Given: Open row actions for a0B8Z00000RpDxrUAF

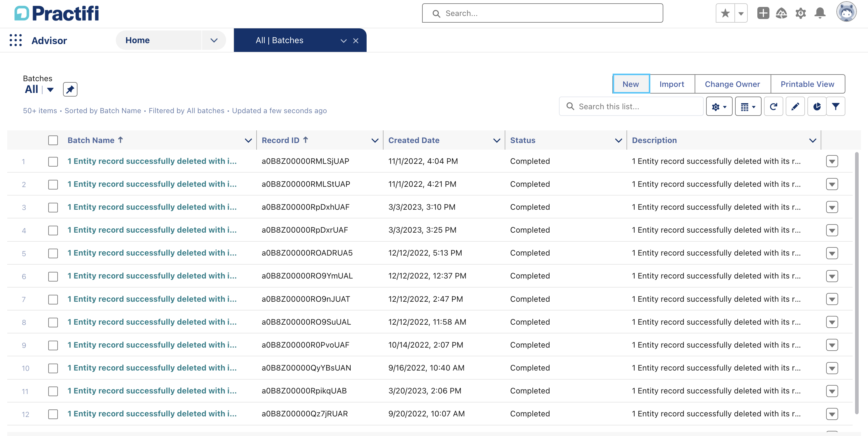Looking at the screenshot, I should (832, 230).
